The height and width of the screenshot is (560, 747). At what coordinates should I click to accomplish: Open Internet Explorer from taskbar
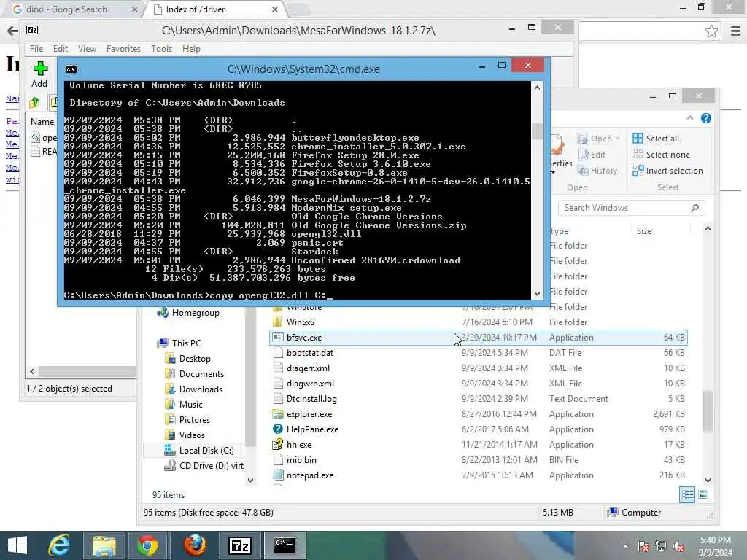59,545
